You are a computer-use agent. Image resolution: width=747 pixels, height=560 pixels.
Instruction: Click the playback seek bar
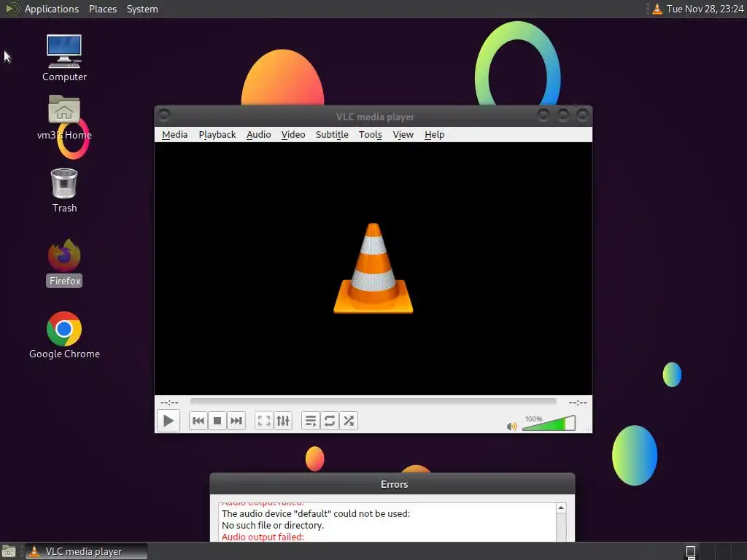[x=373, y=402]
